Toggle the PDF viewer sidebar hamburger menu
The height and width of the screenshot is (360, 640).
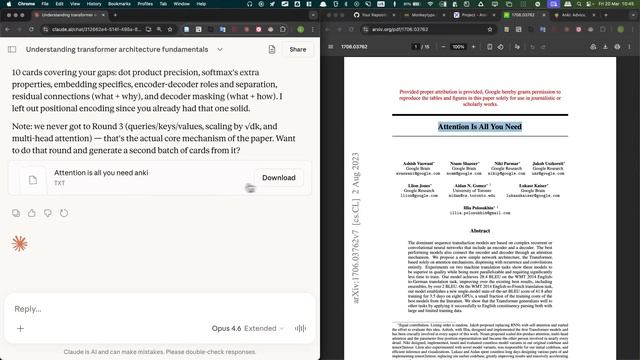click(x=331, y=47)
